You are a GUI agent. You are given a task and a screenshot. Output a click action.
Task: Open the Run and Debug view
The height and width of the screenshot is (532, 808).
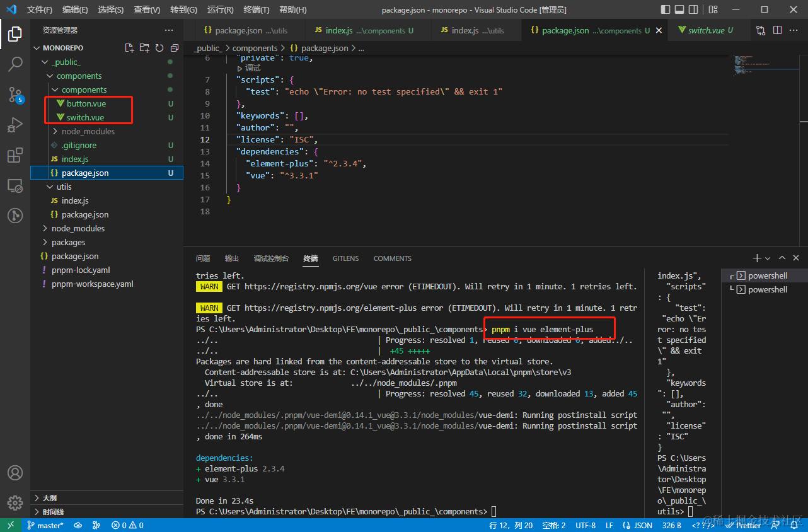tap(15, 125)
